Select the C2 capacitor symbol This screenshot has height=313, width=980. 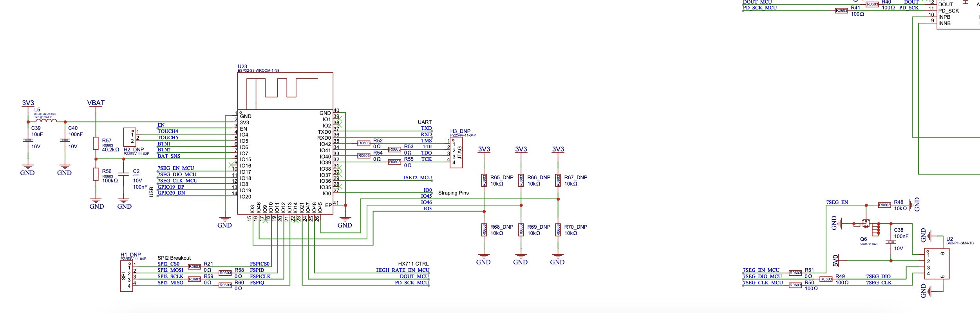point(124,174)
